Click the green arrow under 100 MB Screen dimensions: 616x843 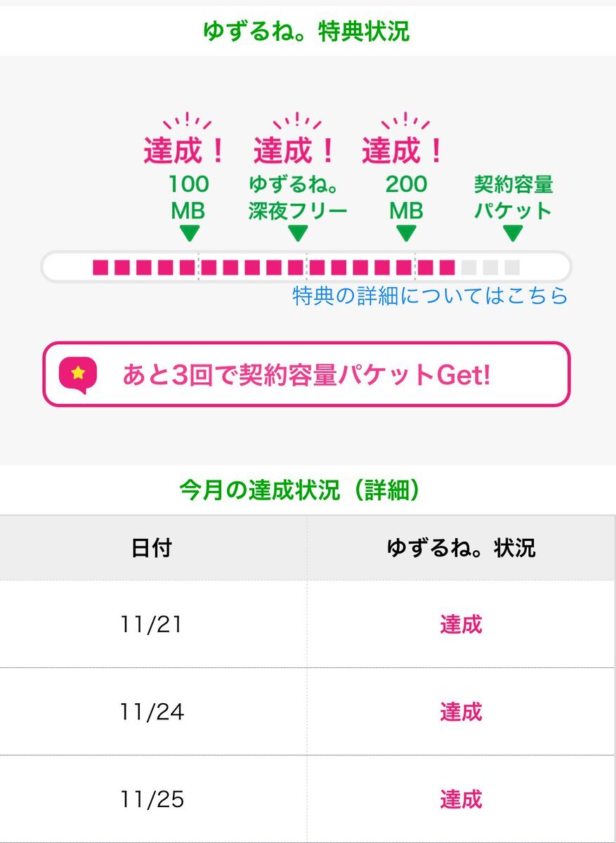click(188, 233)
